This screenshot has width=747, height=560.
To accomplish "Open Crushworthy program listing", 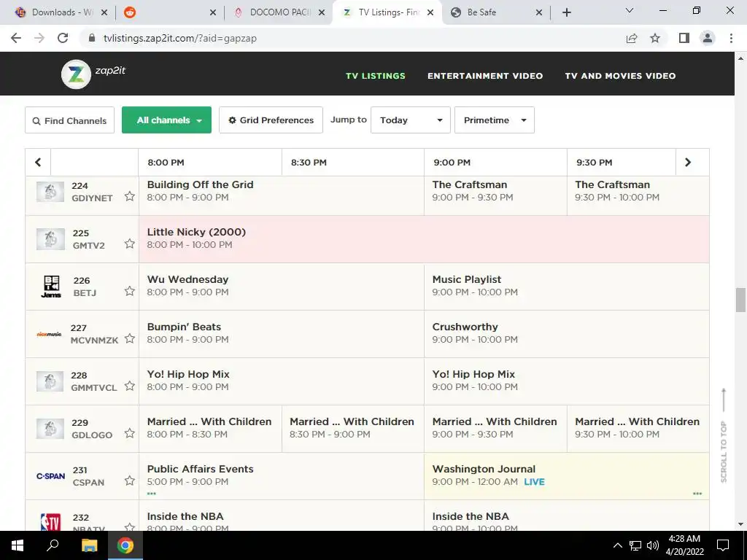I will pyautogui.click(x=566, y=334).
